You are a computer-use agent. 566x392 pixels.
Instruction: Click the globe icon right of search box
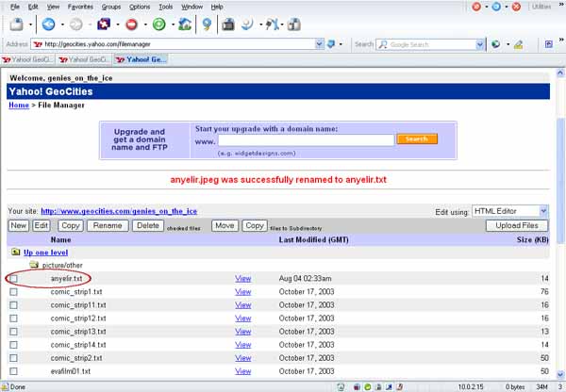(496, 44)
